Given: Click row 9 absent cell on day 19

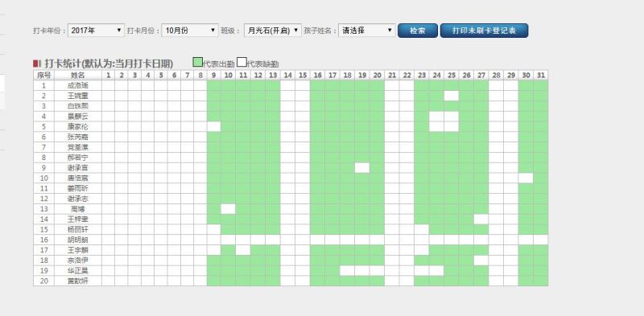Looking at the screenshot, I should click(361, 167).
